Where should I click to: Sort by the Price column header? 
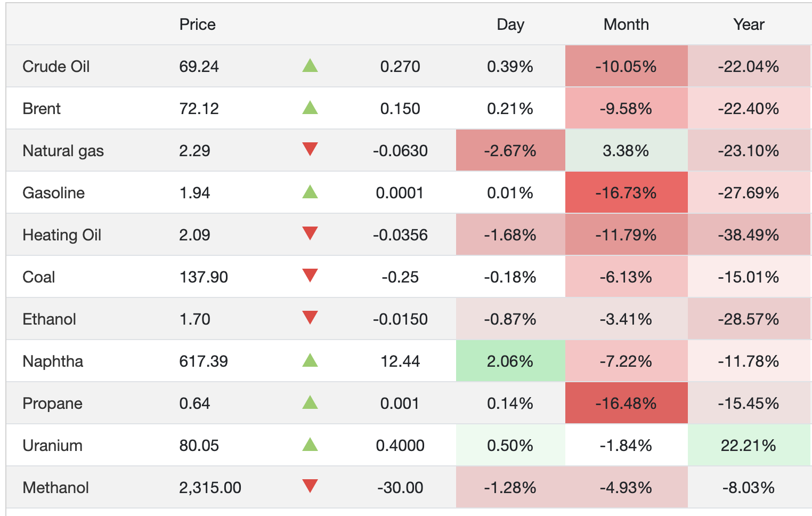click(197, 25)
